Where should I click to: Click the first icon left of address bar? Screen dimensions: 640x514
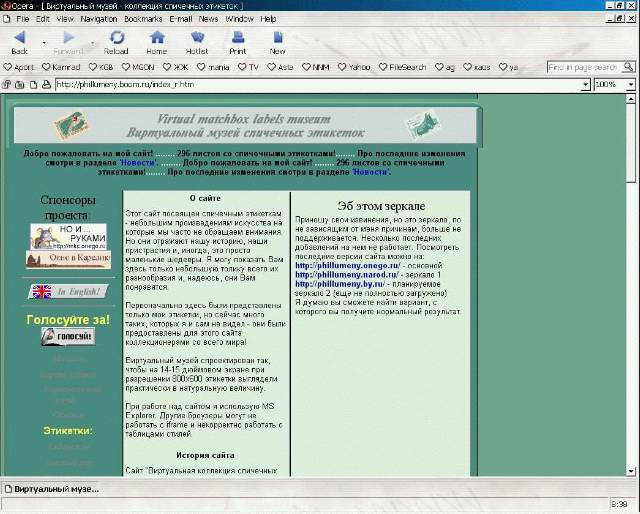[x=6, y=85]
